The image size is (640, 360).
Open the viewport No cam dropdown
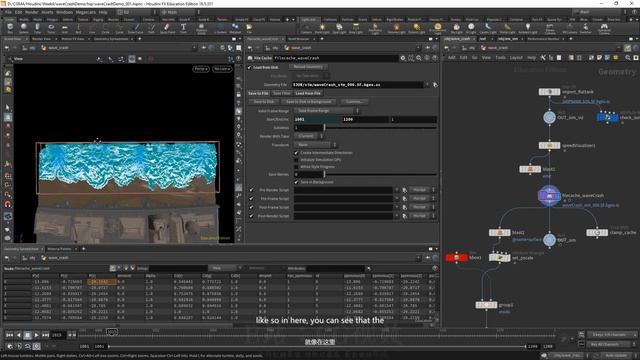(x=222, y=69)
